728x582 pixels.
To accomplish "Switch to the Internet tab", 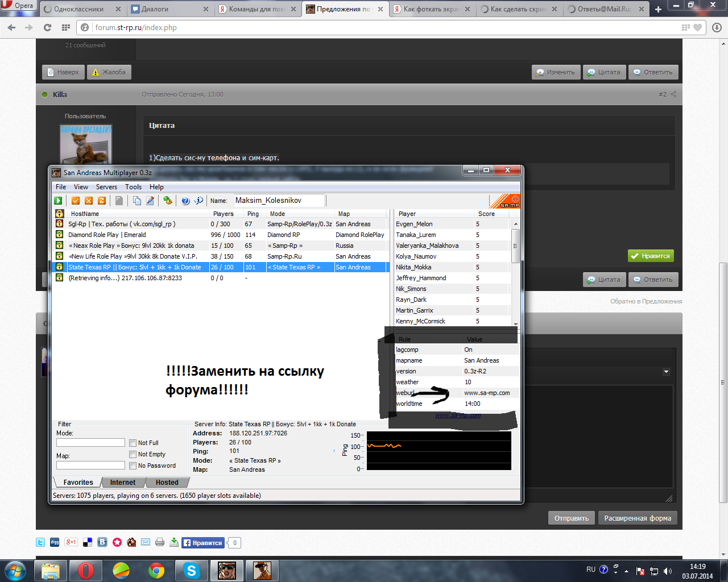I will (123, 483).
